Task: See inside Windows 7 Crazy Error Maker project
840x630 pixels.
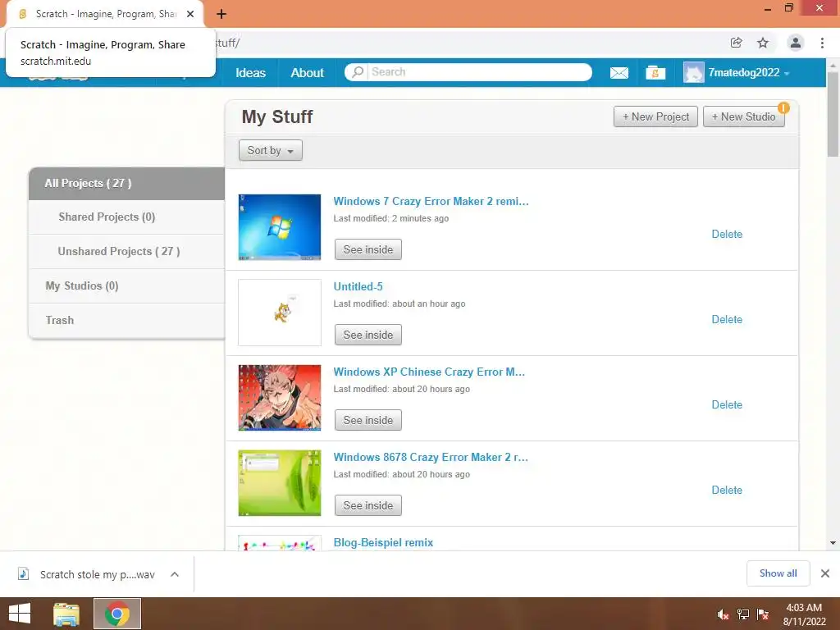Action: click(x=368, y=249)
